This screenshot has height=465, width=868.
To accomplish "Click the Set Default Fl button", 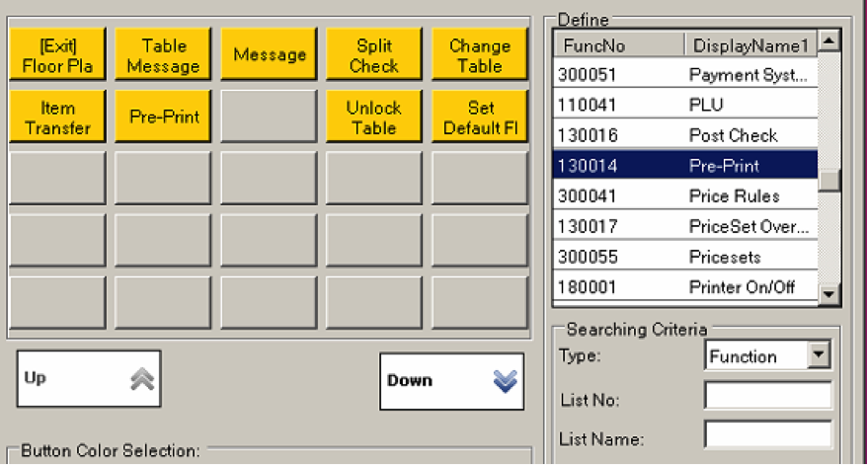I will click(x=480, y=116).
